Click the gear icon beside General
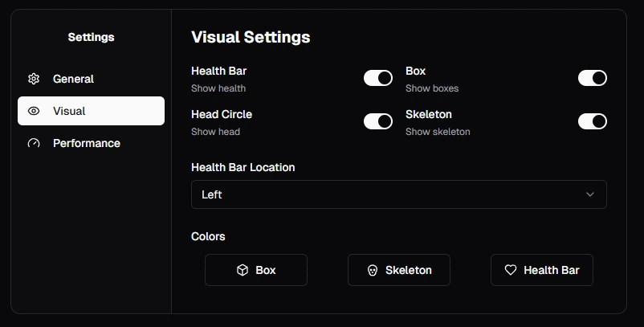The image size is (644, 327). point(34,79)
